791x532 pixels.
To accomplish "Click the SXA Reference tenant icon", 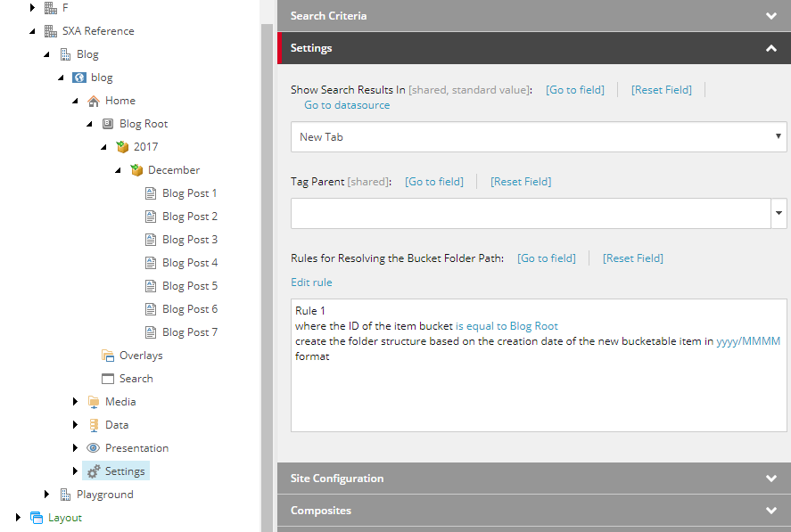I will pos(51,31).
